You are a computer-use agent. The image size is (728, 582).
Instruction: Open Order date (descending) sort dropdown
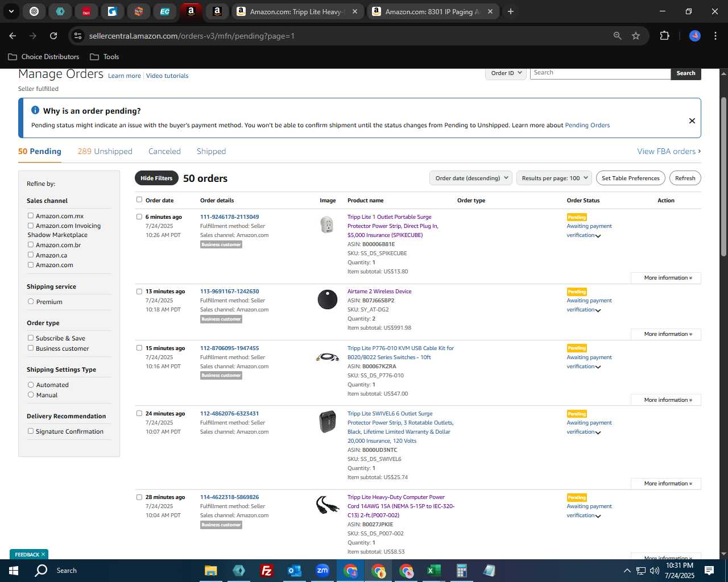click(x=471, y=178)
